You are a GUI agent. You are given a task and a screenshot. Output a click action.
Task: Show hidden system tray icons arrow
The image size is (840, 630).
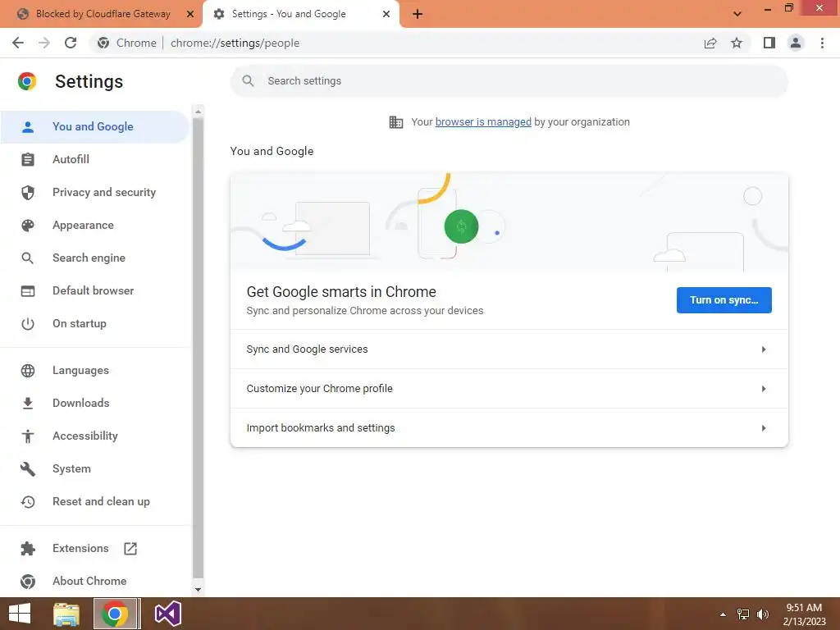pos(724,614)
